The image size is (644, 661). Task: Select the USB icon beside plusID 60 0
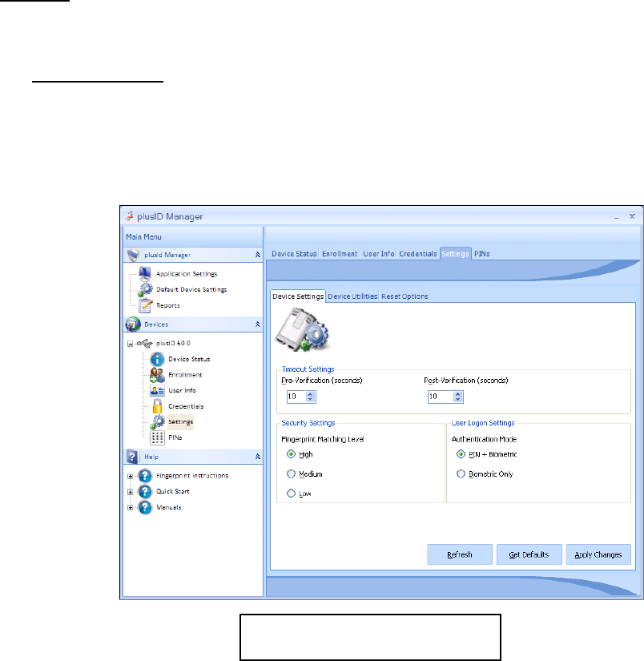coord(144,343)
